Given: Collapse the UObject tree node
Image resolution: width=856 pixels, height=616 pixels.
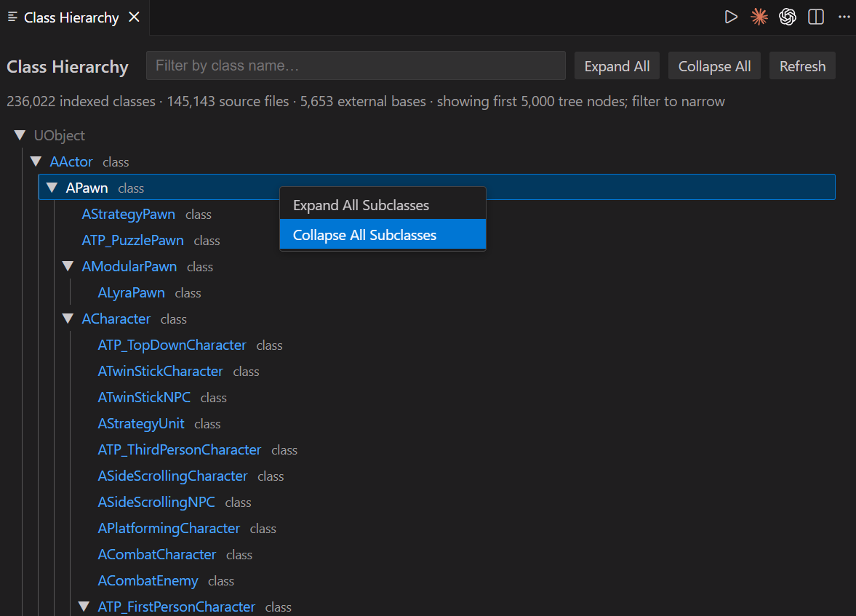Looking at the screenshot, I should tap(20, 135).
